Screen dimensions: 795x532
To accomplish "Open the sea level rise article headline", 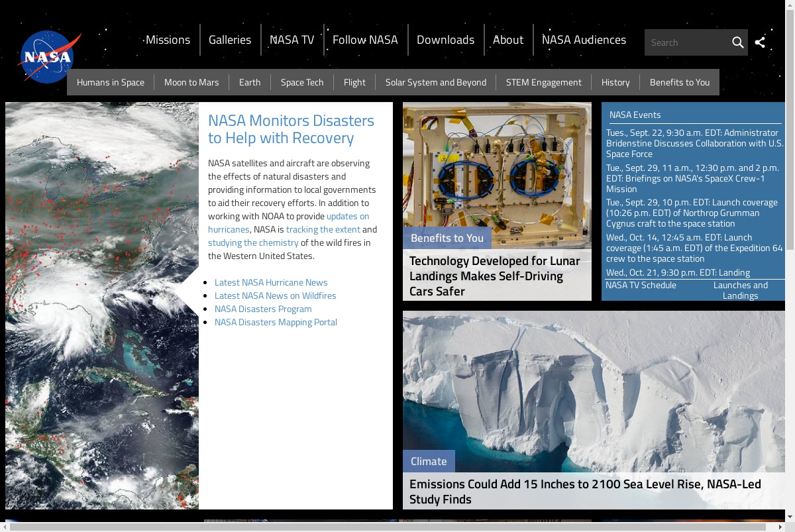I will point(585,492).
